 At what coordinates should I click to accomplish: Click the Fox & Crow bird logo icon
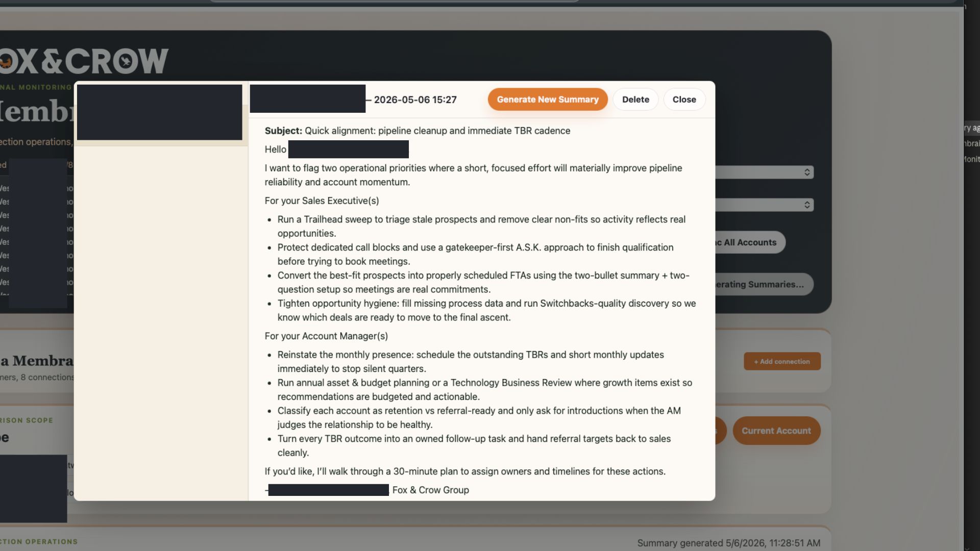[x=126, y=61]
